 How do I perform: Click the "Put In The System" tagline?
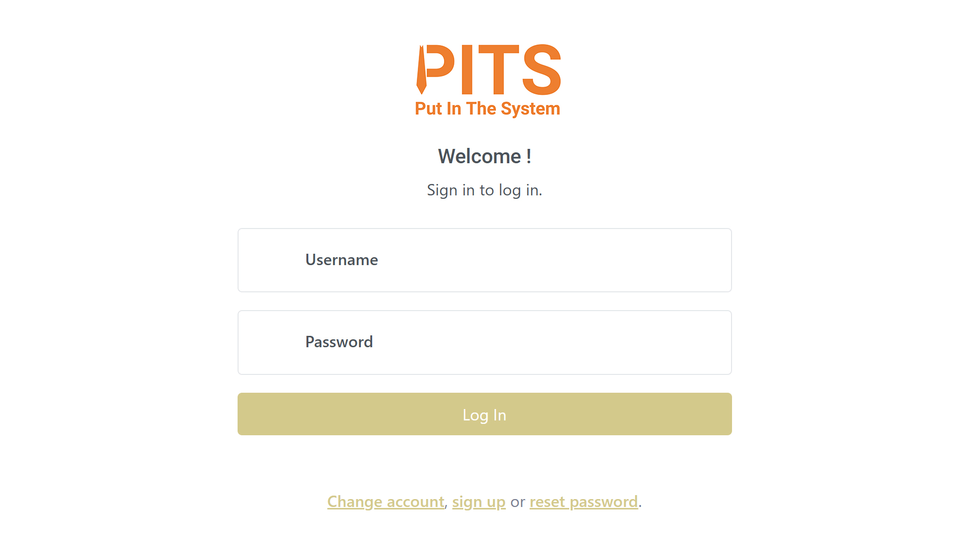coord(488,109)
